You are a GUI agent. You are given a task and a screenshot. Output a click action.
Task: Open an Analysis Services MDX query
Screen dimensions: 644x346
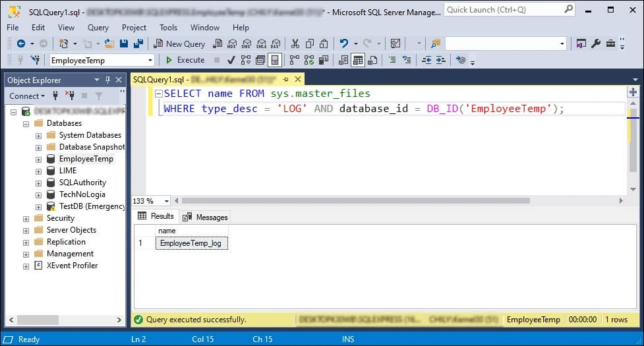point(232,43)
